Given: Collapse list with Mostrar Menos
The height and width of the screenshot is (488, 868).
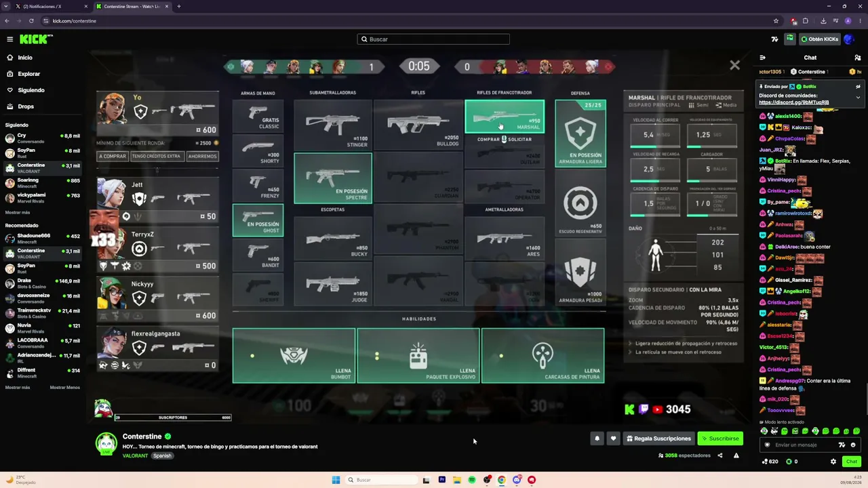Looking at the screenshot, I should click(x=65, y=388).
